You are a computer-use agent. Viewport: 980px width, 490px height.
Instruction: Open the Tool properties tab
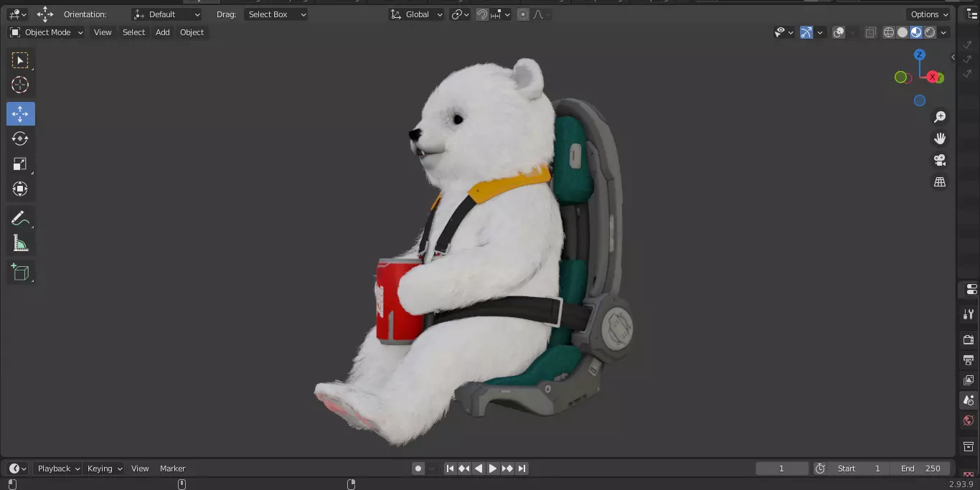(x=969, y=314)
